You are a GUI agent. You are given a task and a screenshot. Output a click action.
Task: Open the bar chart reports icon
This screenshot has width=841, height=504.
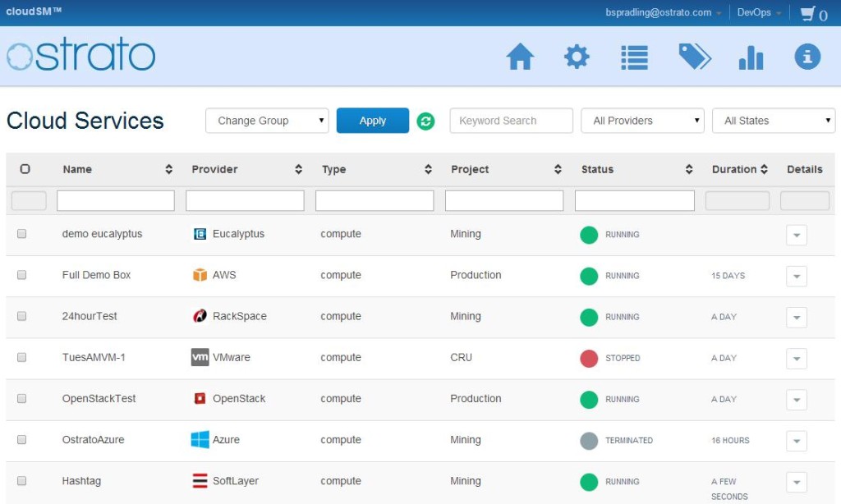click(x=751, y=57)
